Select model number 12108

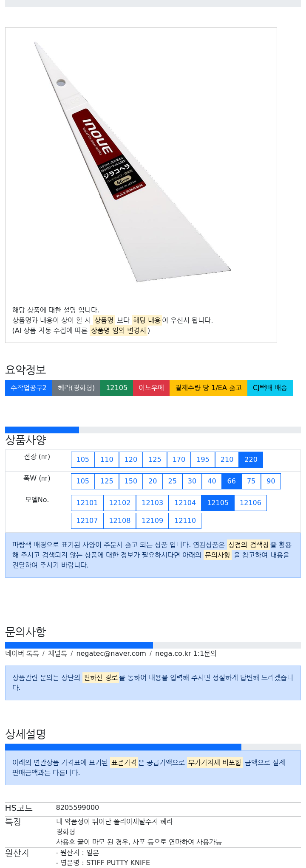point(120,520)
